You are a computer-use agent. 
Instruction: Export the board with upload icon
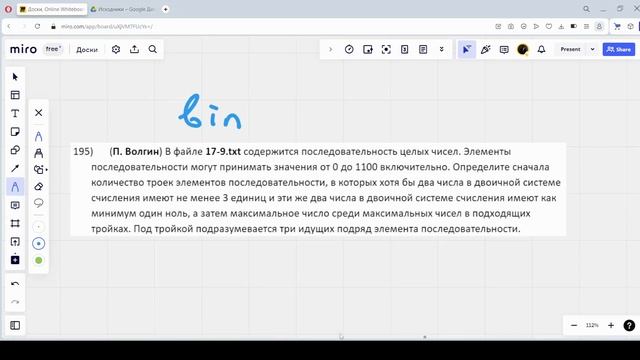(x=134, y=49)
